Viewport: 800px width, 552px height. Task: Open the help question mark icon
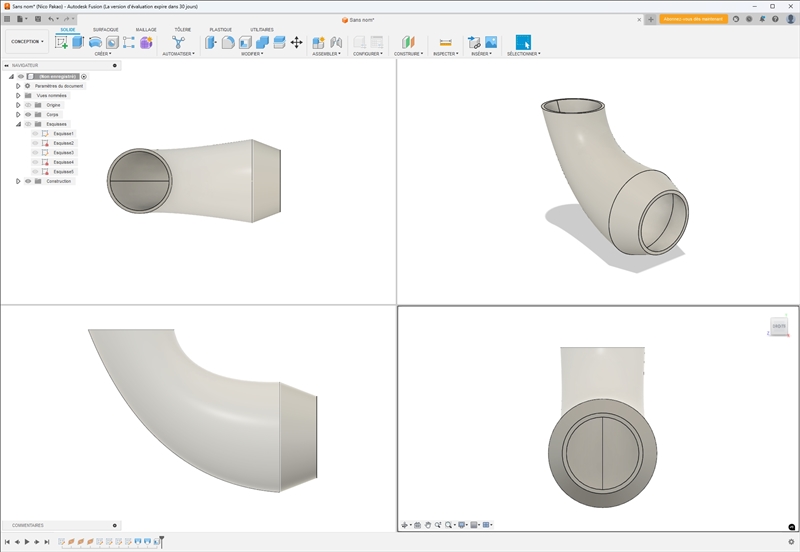pyautogui.click(x=776, y=19)
